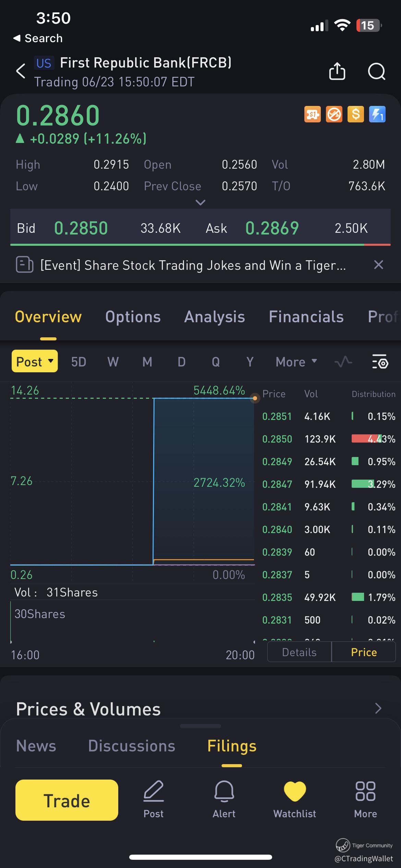This screenshot has width=401, height=868.
Task: Expand quote details chevron below Prev Close
Action: coord(200,202)
